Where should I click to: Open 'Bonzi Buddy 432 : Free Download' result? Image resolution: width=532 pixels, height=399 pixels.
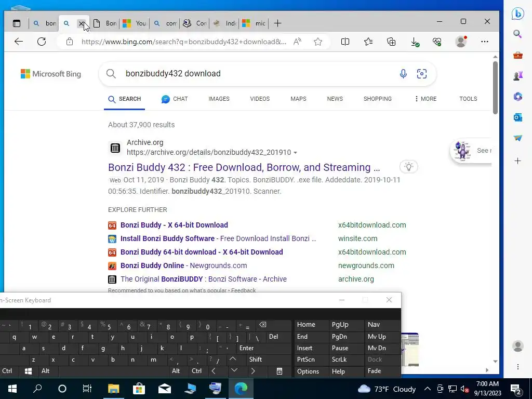(244, 167)
